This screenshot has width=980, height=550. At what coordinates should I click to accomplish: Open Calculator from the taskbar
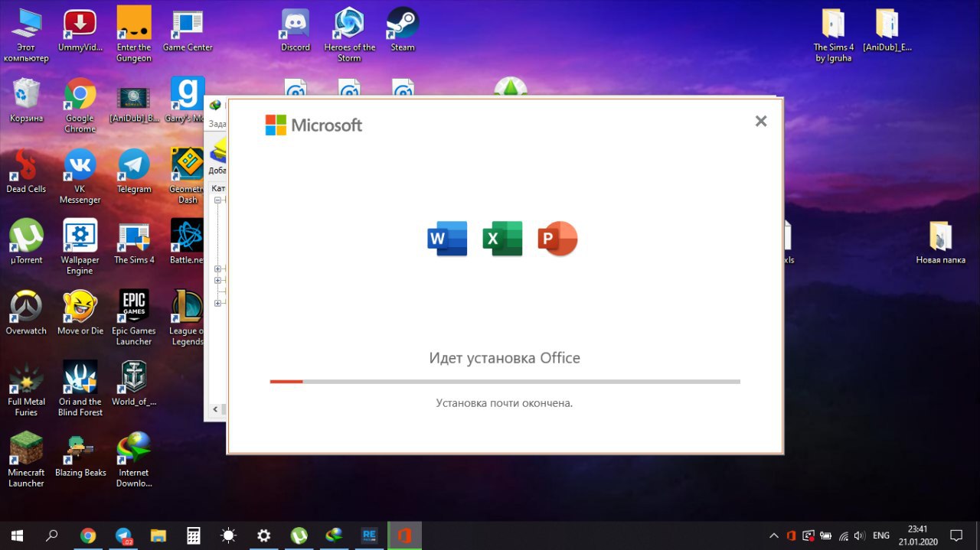(194, 535)
